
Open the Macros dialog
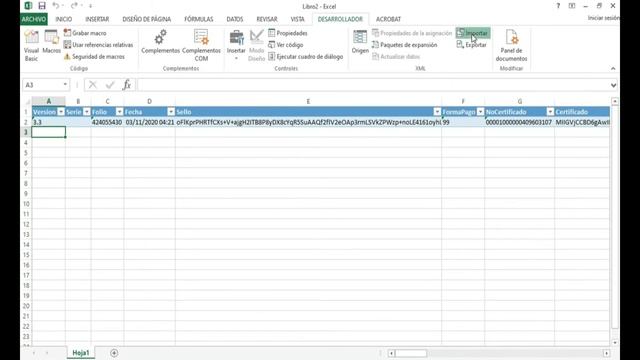coord(51,42)
